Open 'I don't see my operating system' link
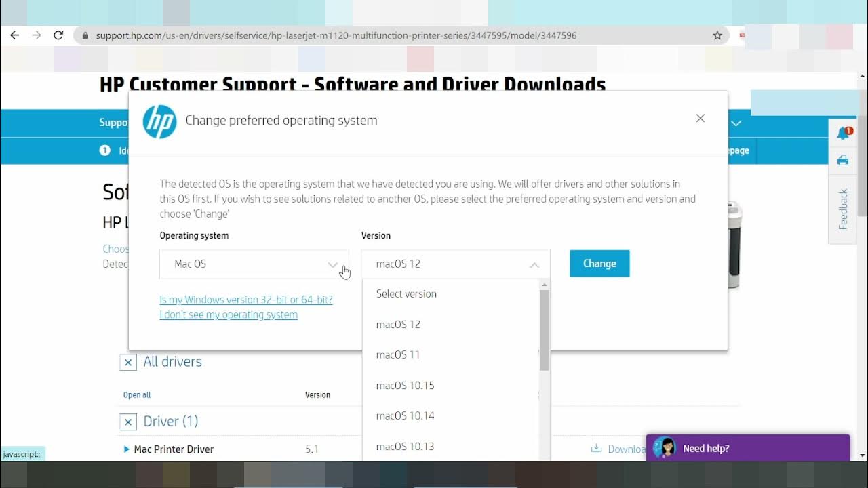This screenshot has height=488, width=868. (229, 314)
